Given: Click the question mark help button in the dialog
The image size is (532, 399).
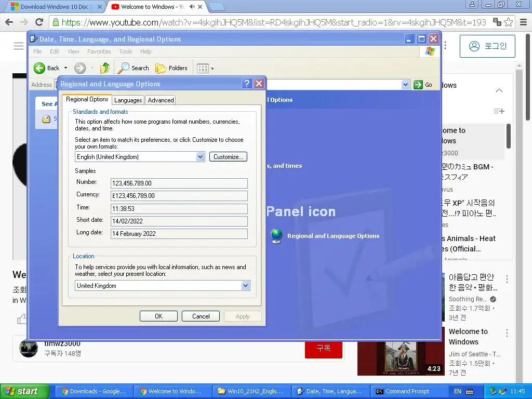Looking at the screenshot, I should [x=247, y=84].
